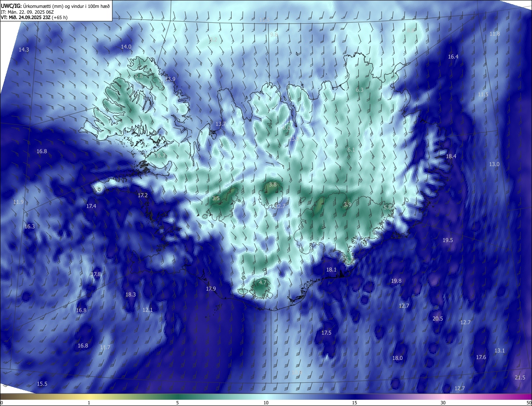The height and width of the screenshot is (406, 532).
Task: Click the 17.6 value label
Action: 481,357
